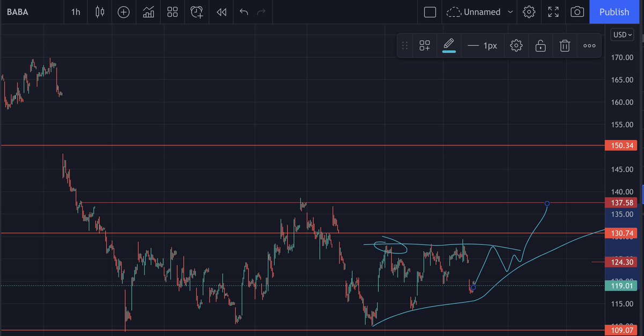The height and width of the screenshot is (336, 644).
Task: Select the 130.74 price line label
Action: pyautogui.click(x=623, y=234)
